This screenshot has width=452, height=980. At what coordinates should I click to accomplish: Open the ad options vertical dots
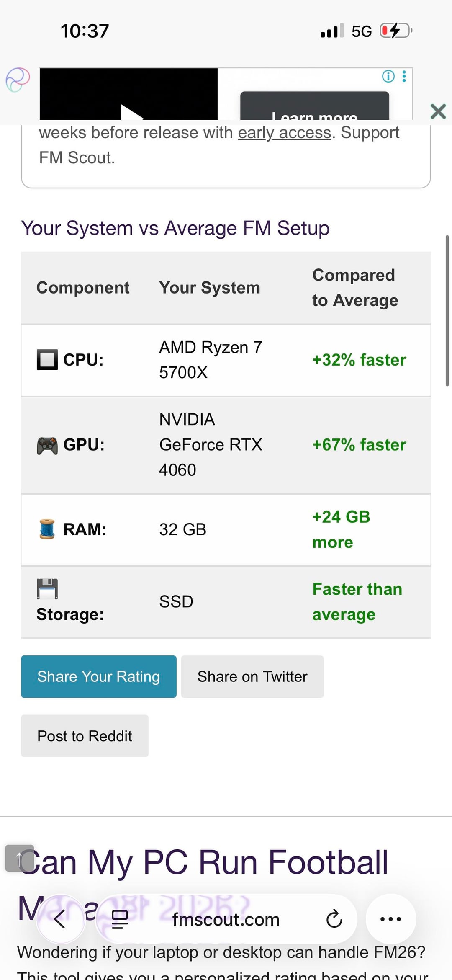pos(404,76)
